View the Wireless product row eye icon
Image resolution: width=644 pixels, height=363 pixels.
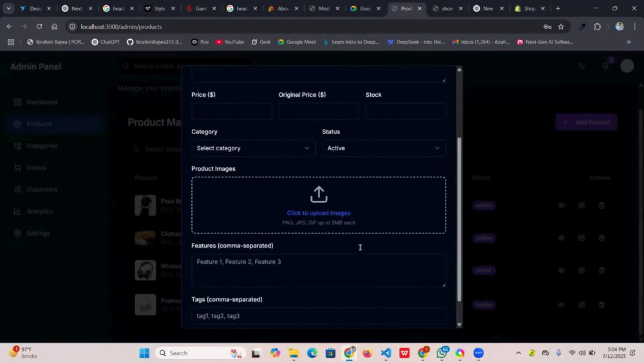point(561,270)
